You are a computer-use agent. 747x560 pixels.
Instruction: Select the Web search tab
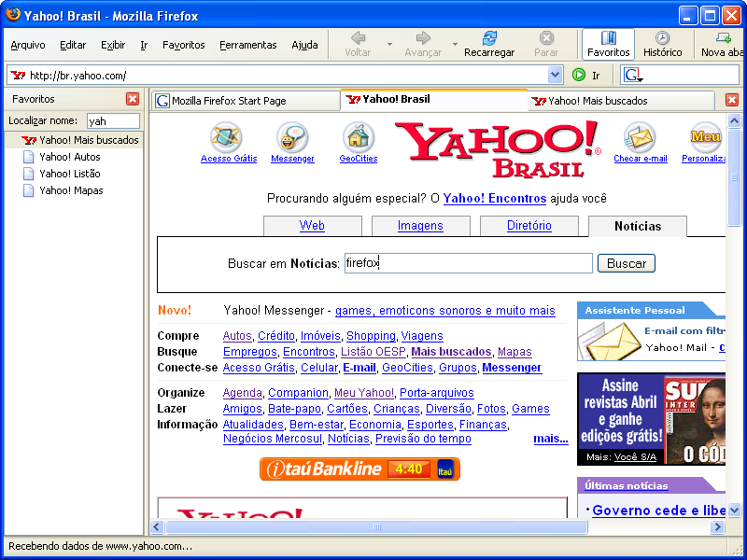(x=312, y=226)
